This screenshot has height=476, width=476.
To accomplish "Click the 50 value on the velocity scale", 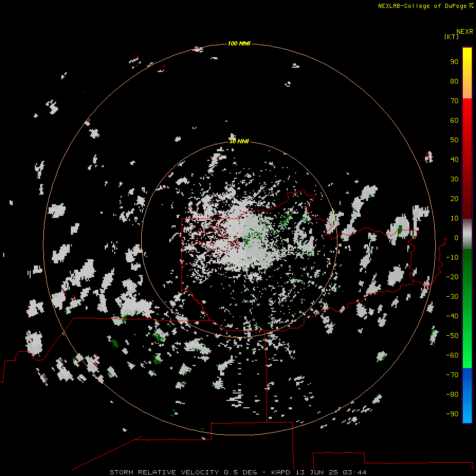I will tap(454, 140).
